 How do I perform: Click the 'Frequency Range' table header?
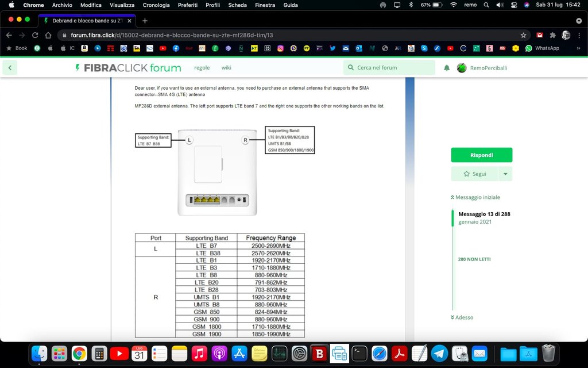click(x=271, y=237)
